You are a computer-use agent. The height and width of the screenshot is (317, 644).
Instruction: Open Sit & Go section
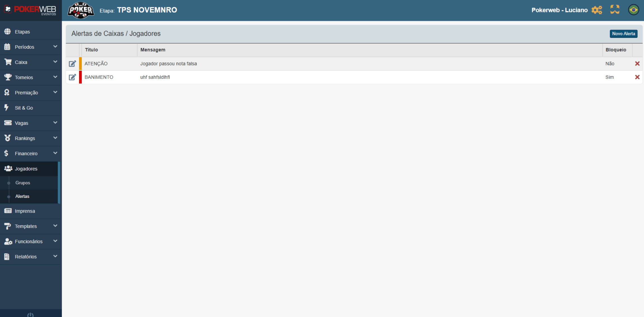pyautogui.click(x=24, y=108)
